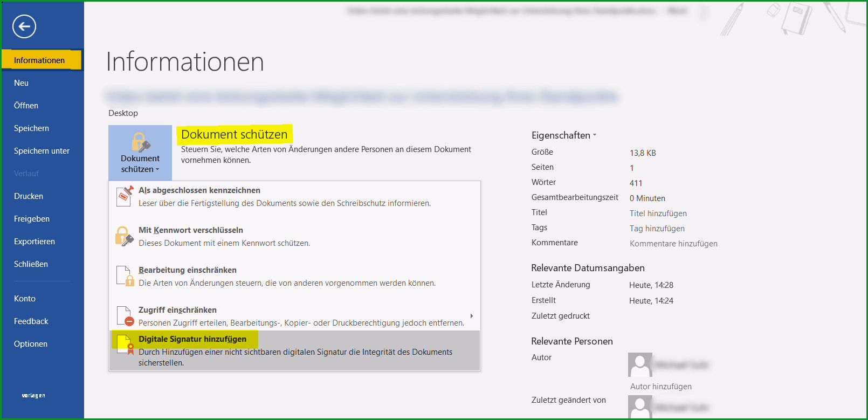868x420 pixels.
Task: Open the Öffnen page
Action: 42,105
